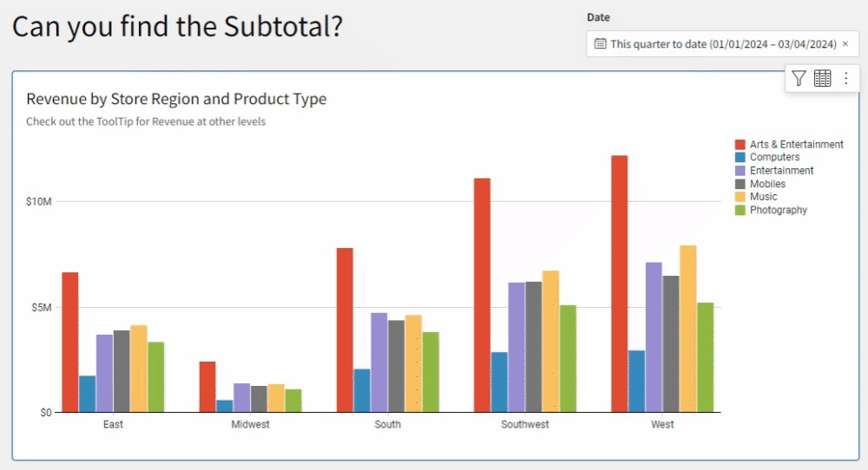
Task: Click the Midwest axis label
Action: coord(250,425)
